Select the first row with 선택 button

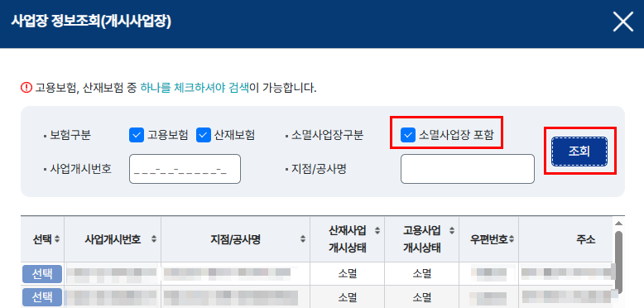[42, 274]
